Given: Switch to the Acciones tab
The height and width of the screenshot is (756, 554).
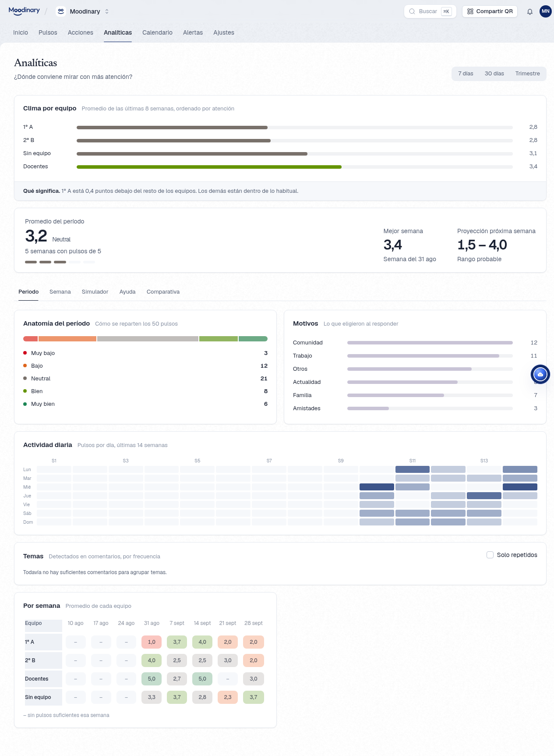Looking at the screenshot, I should point(81,32).
